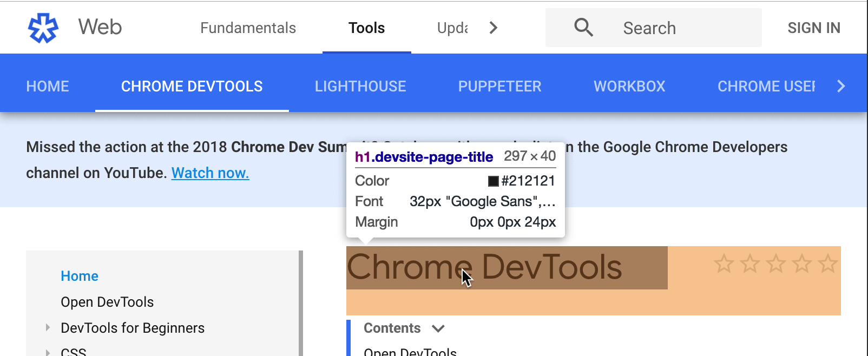Go to the HOME tab

[48, 86]
